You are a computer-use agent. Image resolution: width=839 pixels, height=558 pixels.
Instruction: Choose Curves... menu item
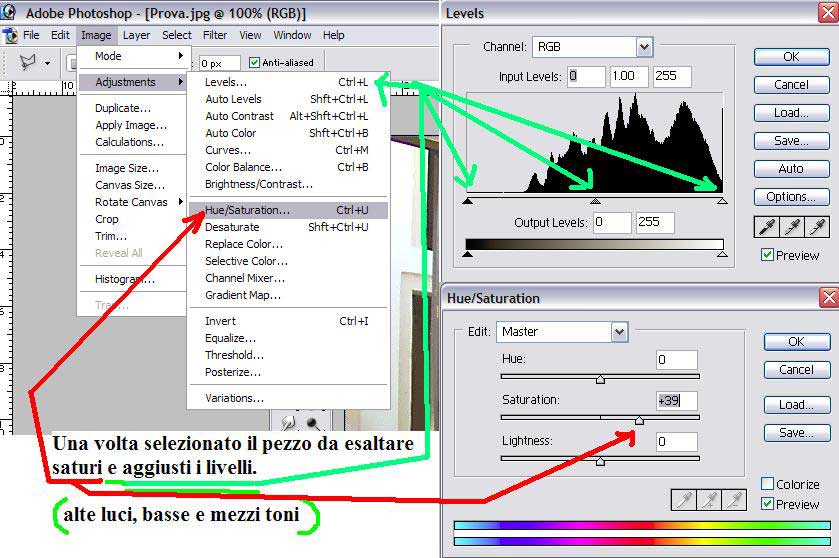click(288, 150)
